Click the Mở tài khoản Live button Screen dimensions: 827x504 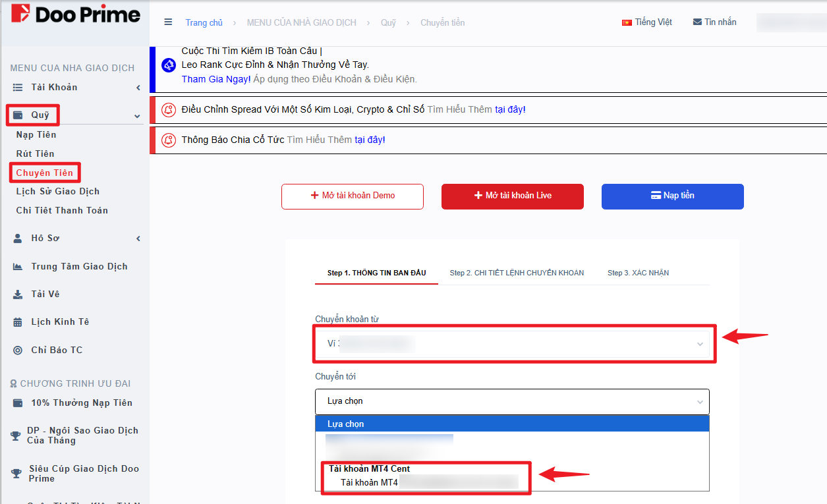pyautogui.click(x=513, y=196)
